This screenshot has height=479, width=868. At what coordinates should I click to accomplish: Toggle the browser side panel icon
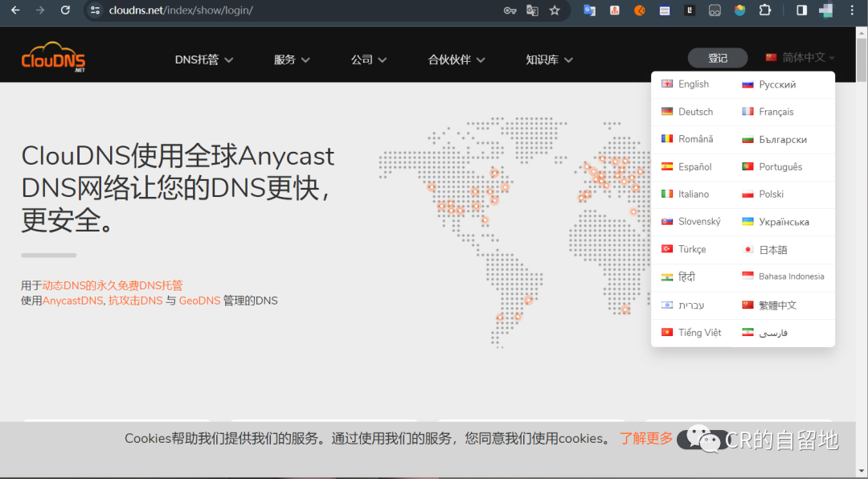[x=801, y=10]
